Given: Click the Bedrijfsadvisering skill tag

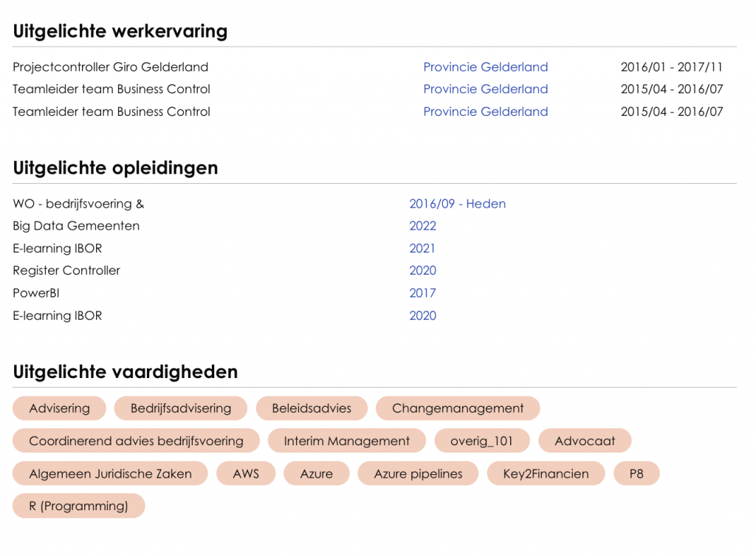Looking at the screenshot, I should point(181,408).
